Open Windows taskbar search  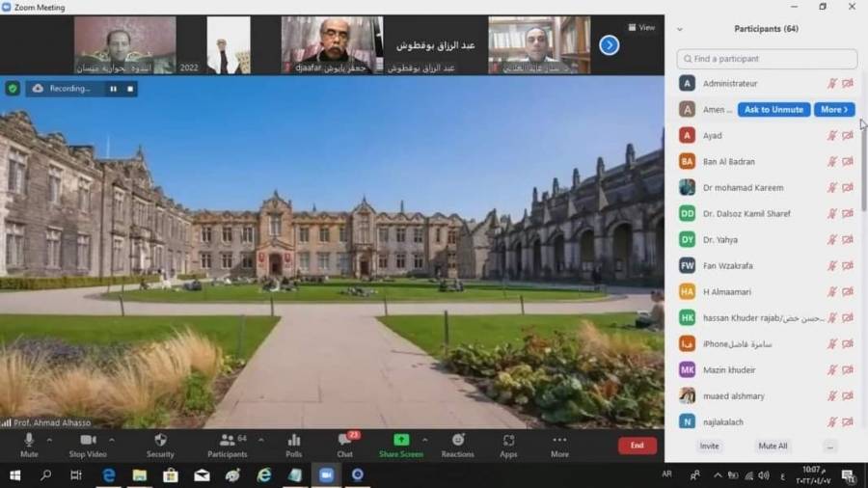[x=46, y=475]
